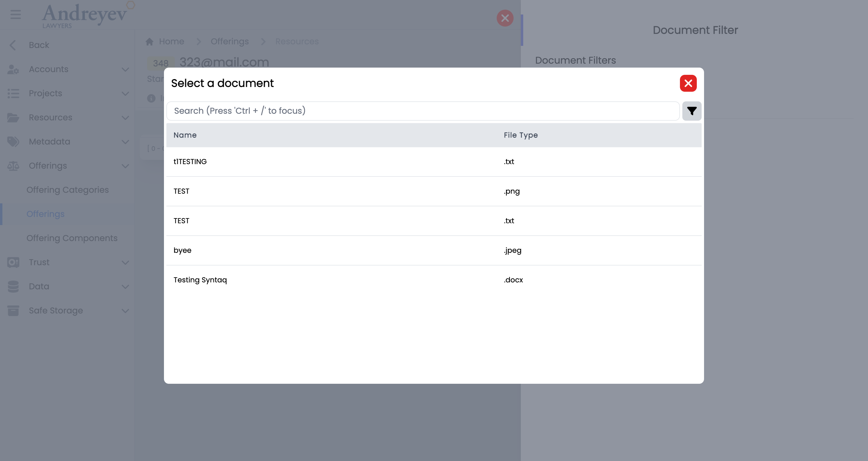
Task: Go Back using sidebar arrow
Action: pyautogui.click(x=13, y=45)
